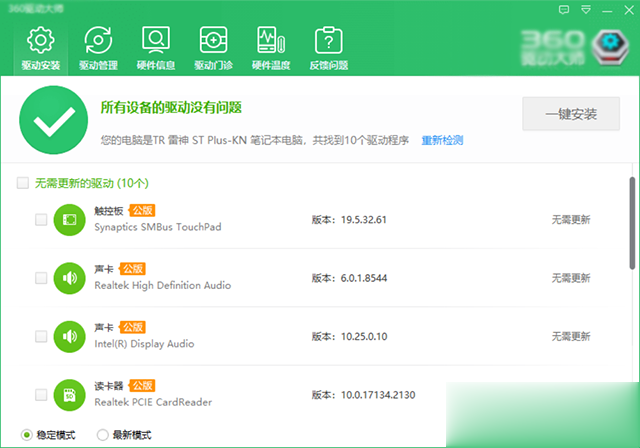Click the 公版 badge on Realtek audio row
Viewport: 640px width, 448px height.
pyautogui.click(x=133, y=269)
